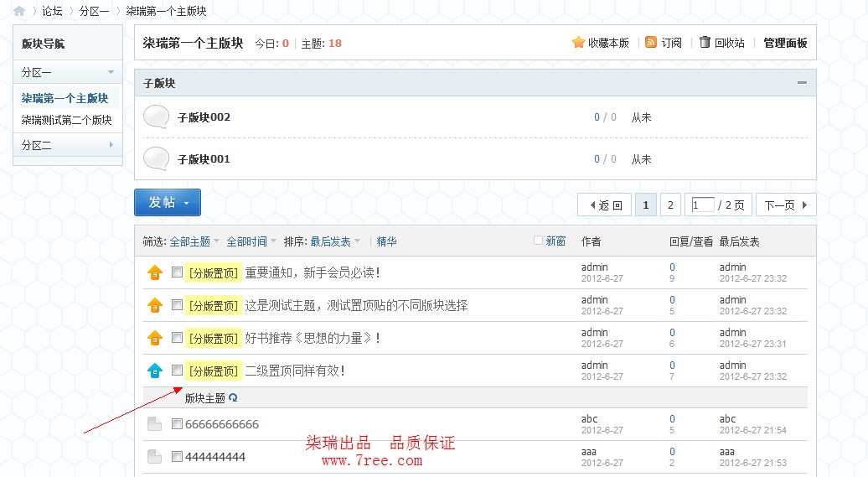This screenshot has height=477, width=868.
Task: Go to page 1 in pagination
Action: click(646, 205)
